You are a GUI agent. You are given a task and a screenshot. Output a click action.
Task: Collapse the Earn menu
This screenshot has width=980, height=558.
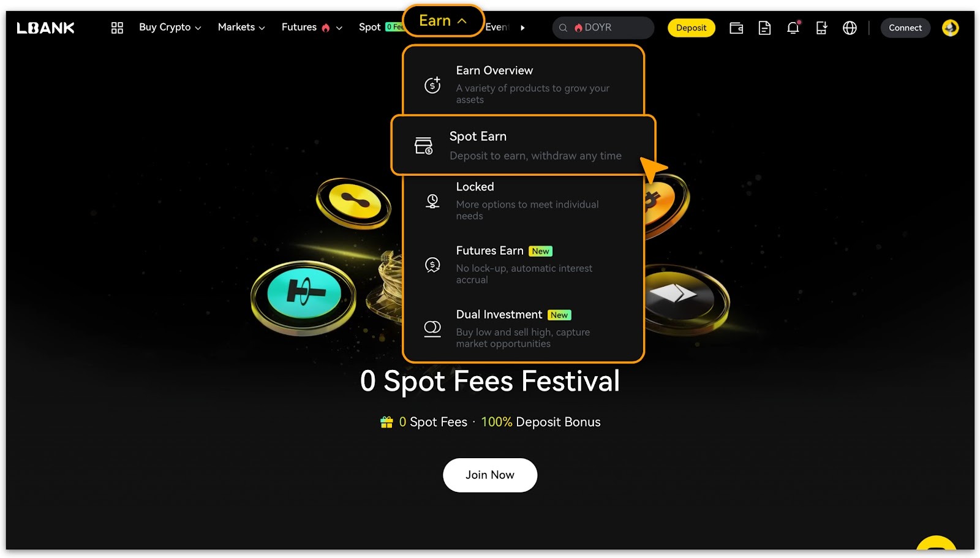(x=443, y=21)
